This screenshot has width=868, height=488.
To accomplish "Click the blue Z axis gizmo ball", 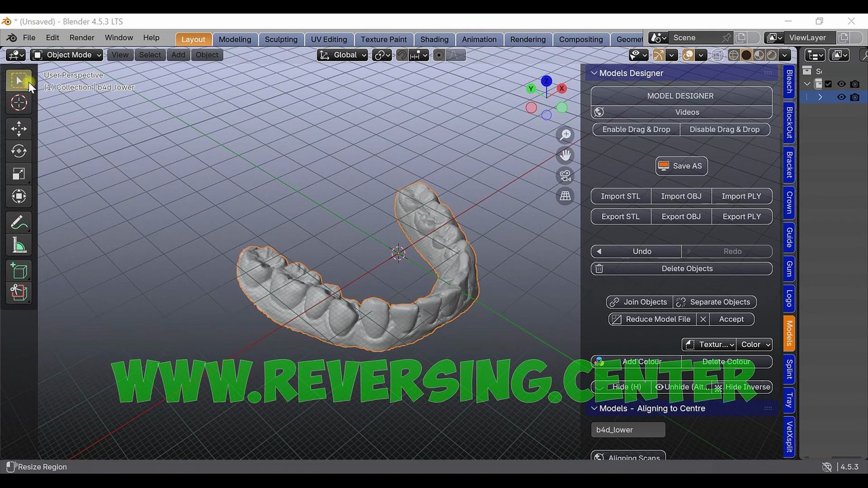I will [x=547, y=82].
